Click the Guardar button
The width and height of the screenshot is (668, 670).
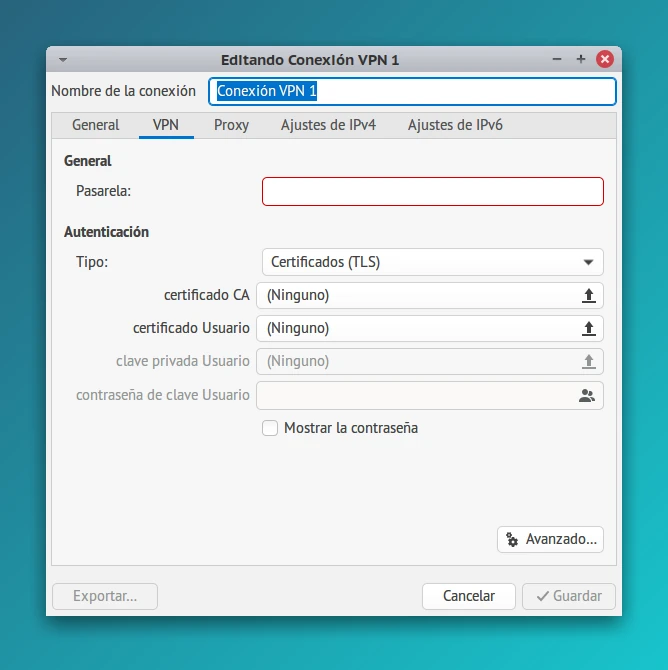pos(569,596)
